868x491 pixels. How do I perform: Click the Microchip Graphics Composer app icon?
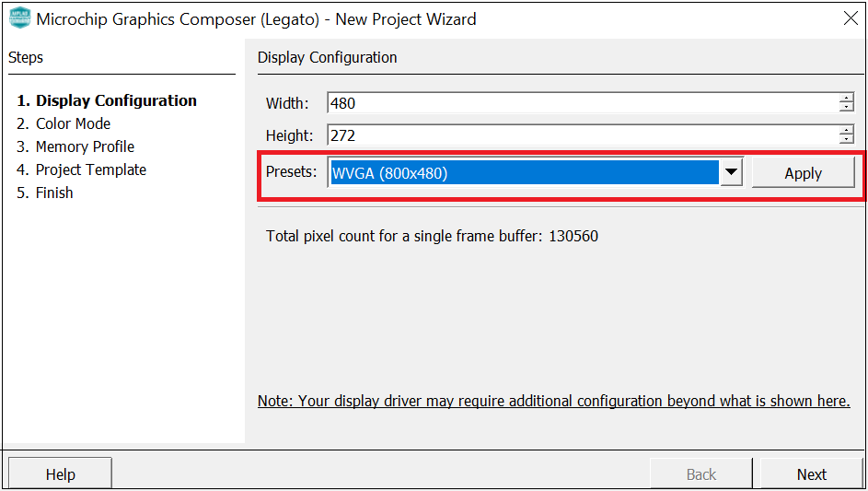[x=20, y=18]
